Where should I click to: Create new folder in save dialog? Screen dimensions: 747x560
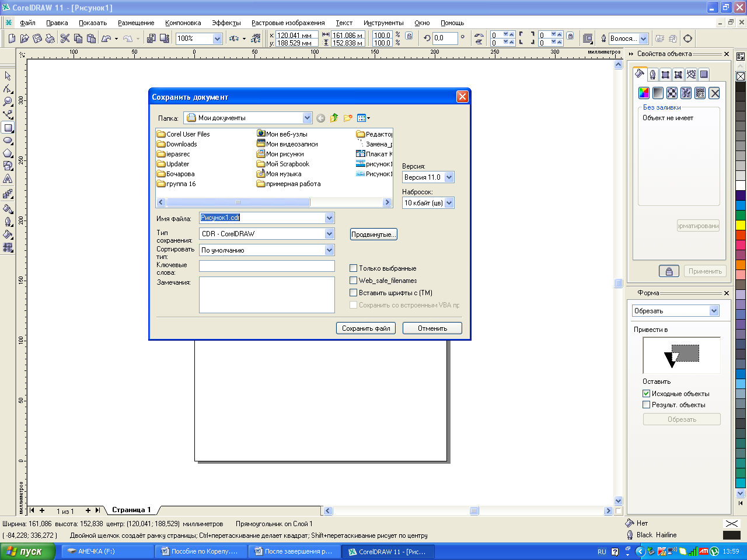pos(348,118)
